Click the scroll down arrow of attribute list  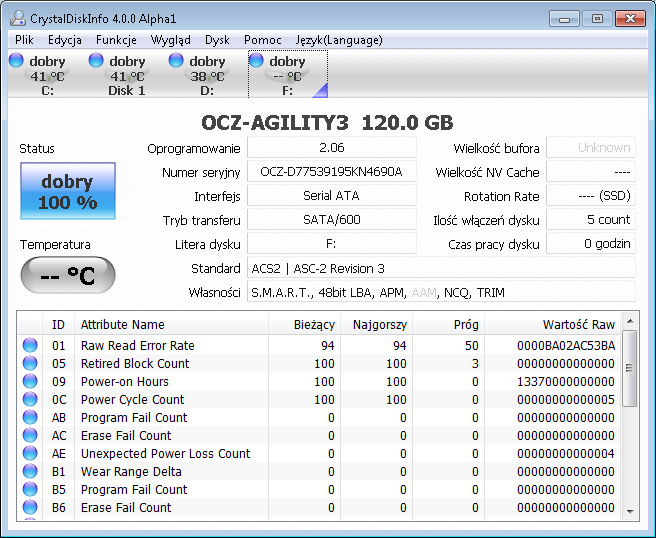pos(630,511)
